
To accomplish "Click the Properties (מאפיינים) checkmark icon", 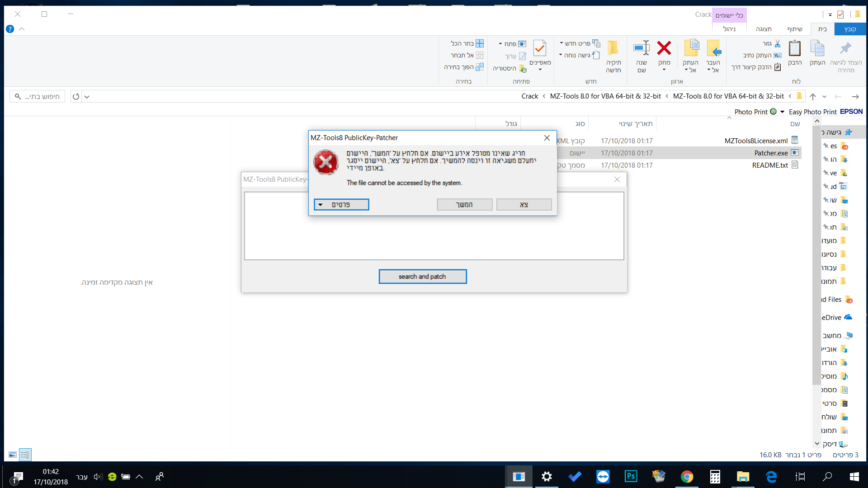I will point(540,48).
